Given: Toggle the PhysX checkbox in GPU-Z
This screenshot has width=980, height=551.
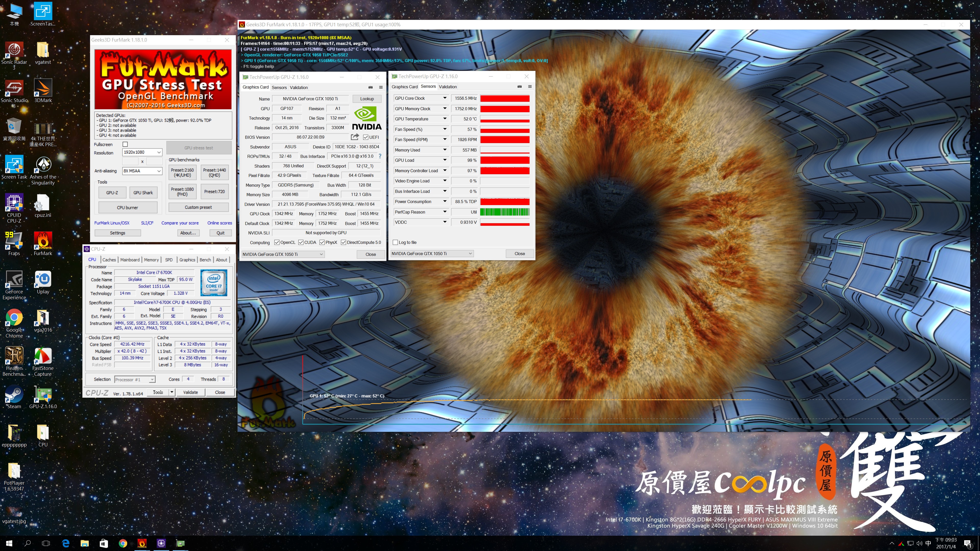Looking at the screenshot, I should pyautogui.click(x=322, y=243).
